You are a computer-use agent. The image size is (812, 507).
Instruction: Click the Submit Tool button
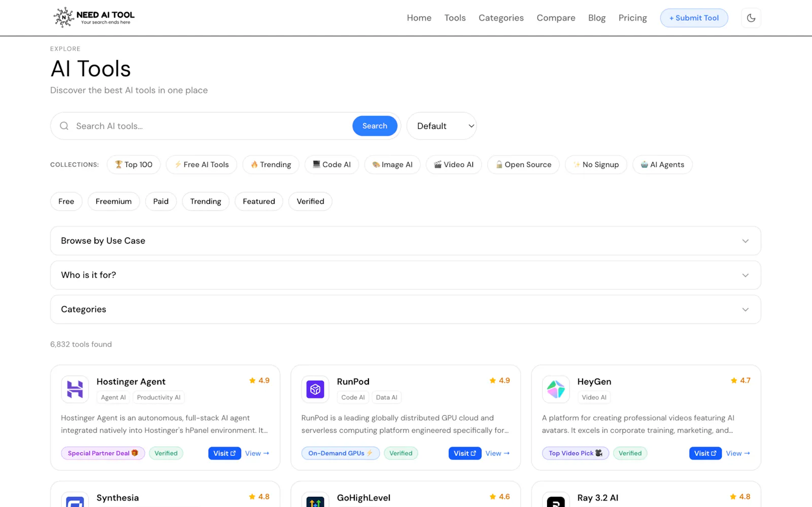click(x=694, y=18)
